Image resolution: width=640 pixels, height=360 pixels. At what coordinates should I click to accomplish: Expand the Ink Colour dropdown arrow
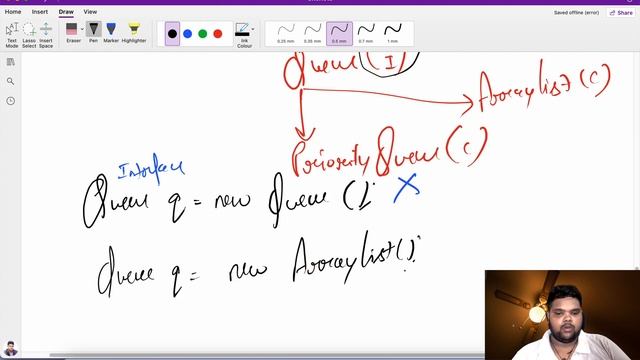click(x=253, y=29)
